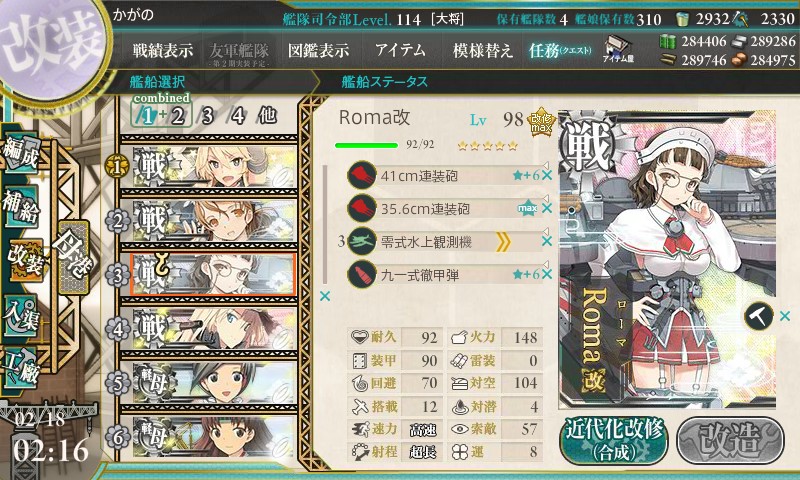Screen dimensions: 800x480
Task: Switch to fleet 4 tab
Action: pyautogui.click(x=237, y=116)
